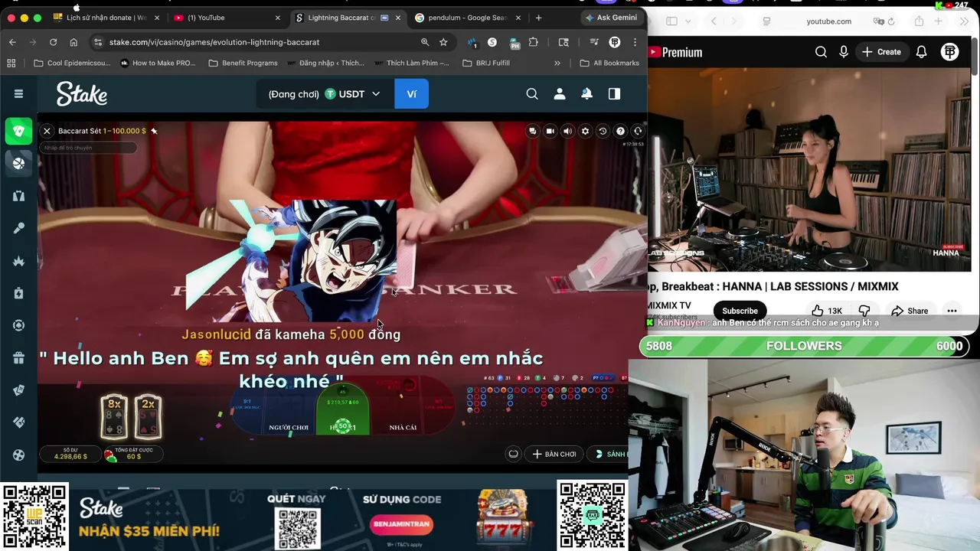Search YouTube with magnifier icon
This screenshot has height=551, width=980.
point(821,52)
